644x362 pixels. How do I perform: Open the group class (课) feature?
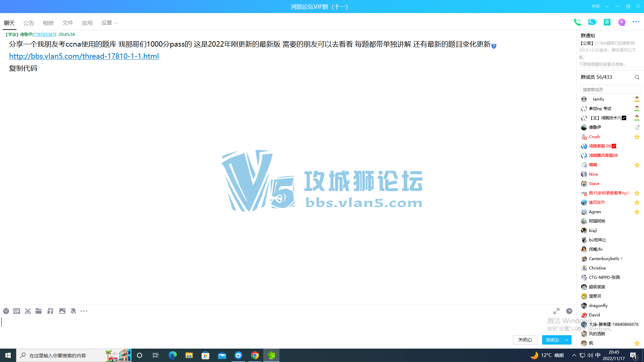pos(607,22)
